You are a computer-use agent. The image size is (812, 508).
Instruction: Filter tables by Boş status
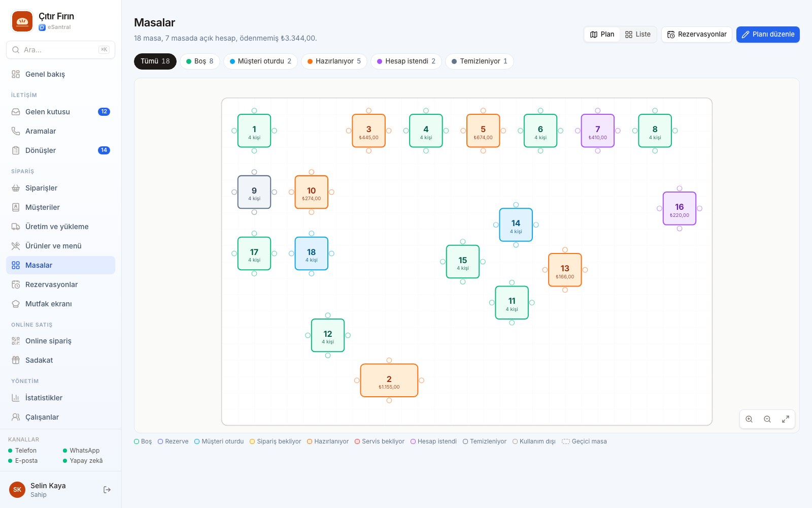pyautogui.click(x=200, y=61)
